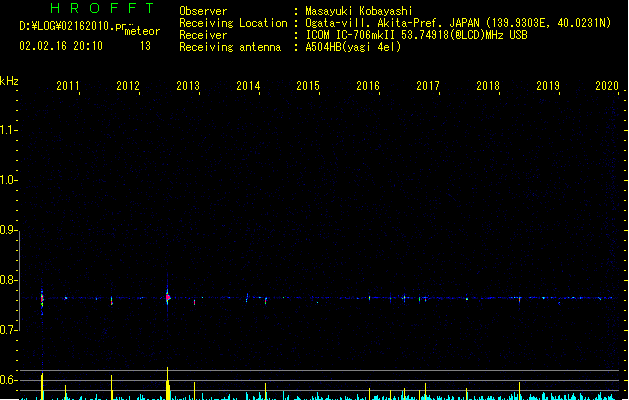Viewport: 629px width, 400px height.
Task: Click the 2013 time axis marker
Action: [188, 86]
